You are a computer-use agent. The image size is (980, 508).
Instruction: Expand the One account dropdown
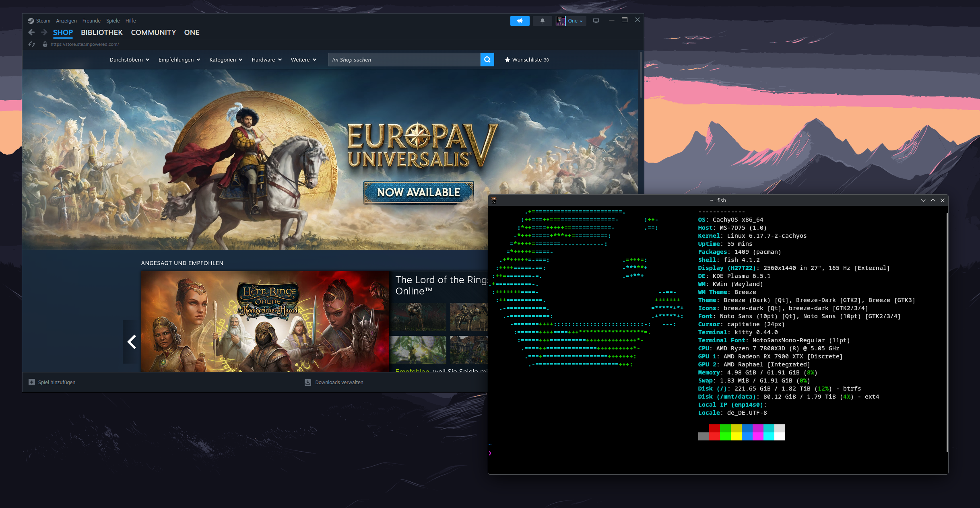[575, 21]
